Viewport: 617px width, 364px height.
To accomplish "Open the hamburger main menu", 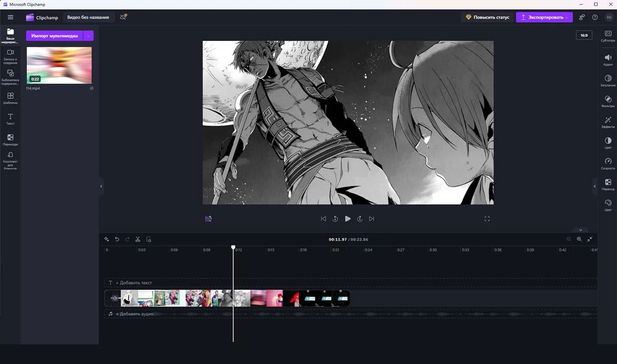I will coord(11,17).
